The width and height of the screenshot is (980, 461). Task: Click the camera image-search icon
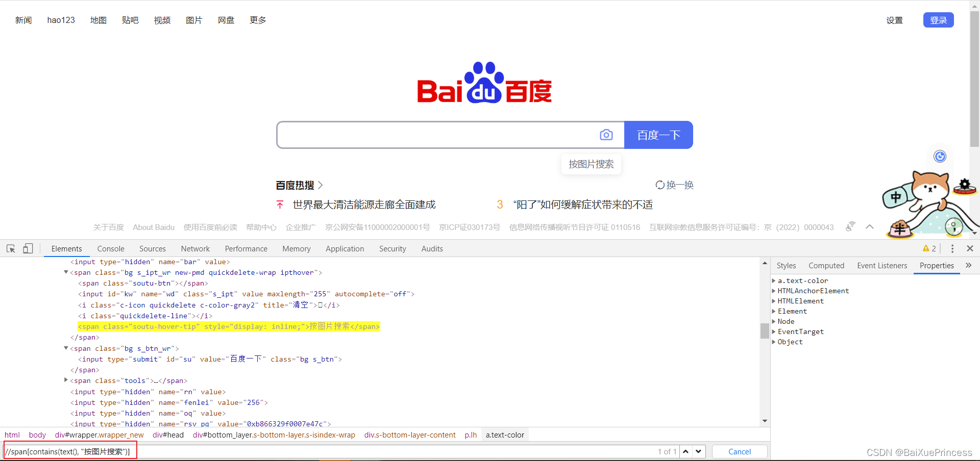click(x=606, y=135)
